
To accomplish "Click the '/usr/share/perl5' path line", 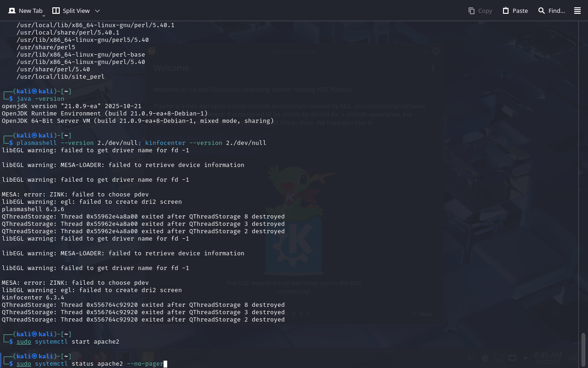I will pos(46,47).
